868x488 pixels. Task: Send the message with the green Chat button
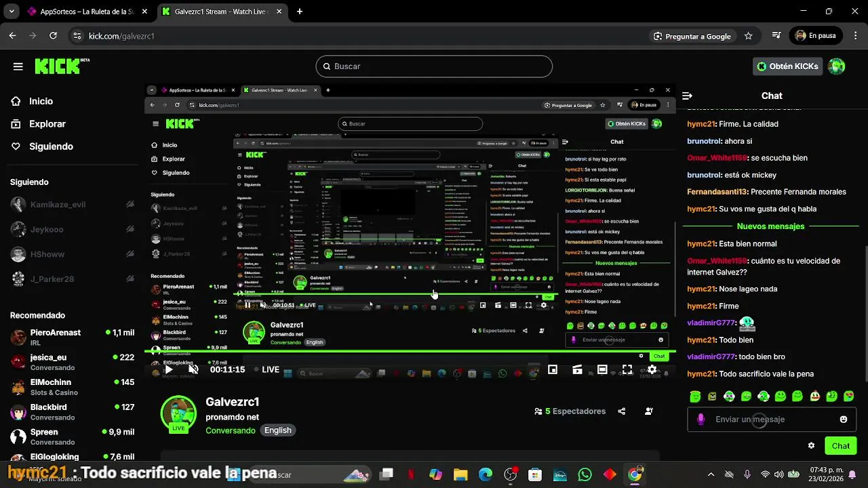[841, 446]
